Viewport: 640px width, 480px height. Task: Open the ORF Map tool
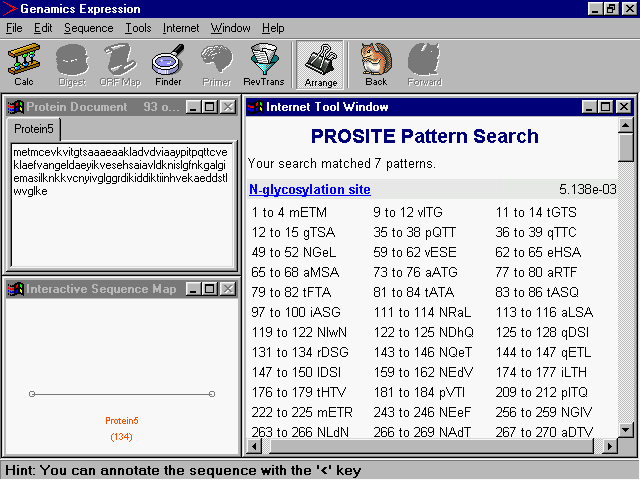click(x=120, y=64)
